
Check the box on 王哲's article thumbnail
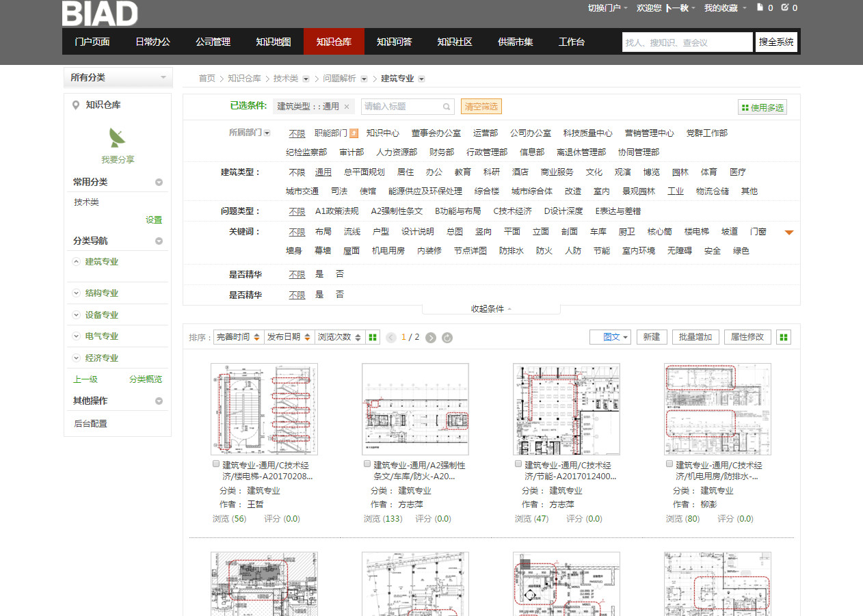click(216, 463)
